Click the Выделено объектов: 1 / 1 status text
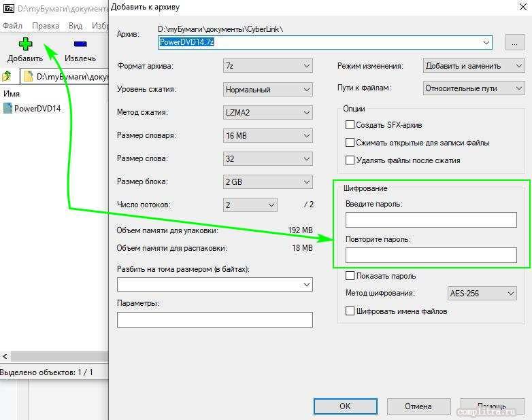The width and height of the screenshot is (532, 420). pyautogui.click(x=46, y=372)
